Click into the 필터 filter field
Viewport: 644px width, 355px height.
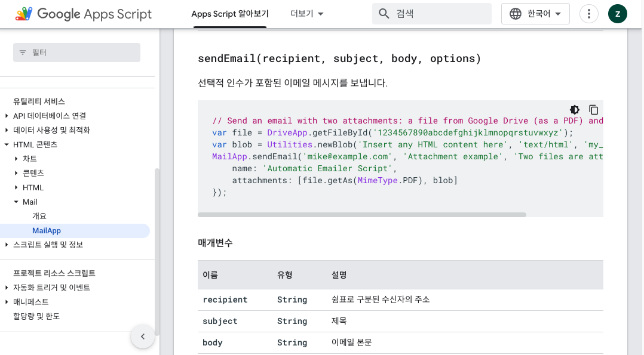tap(77, 53)
